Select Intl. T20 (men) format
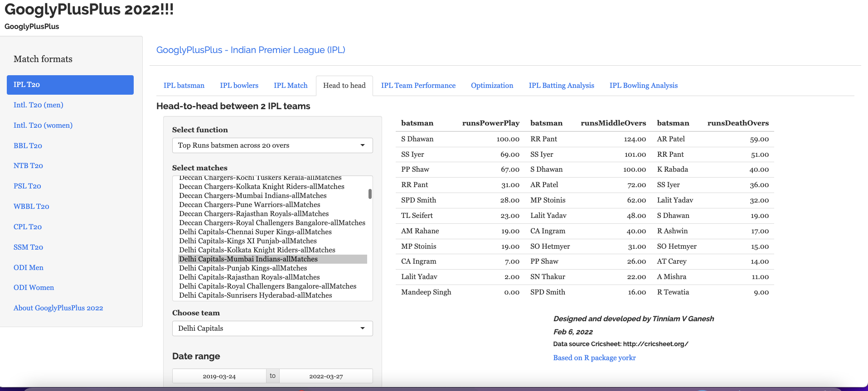 coord(39,105)
